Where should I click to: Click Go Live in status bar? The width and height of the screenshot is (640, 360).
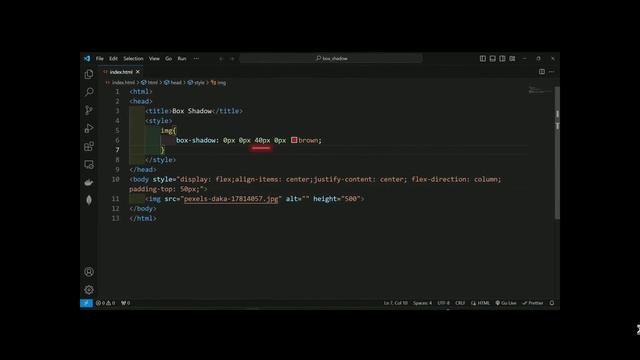tap(506, 303)
